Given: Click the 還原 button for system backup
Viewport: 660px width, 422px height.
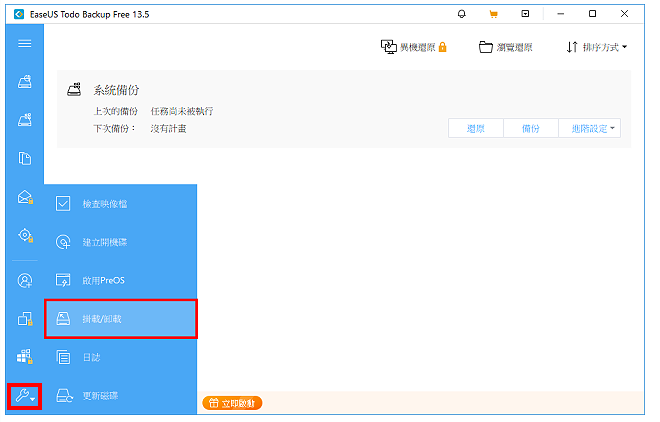Looking at the screenshot, I should [476, 128].
